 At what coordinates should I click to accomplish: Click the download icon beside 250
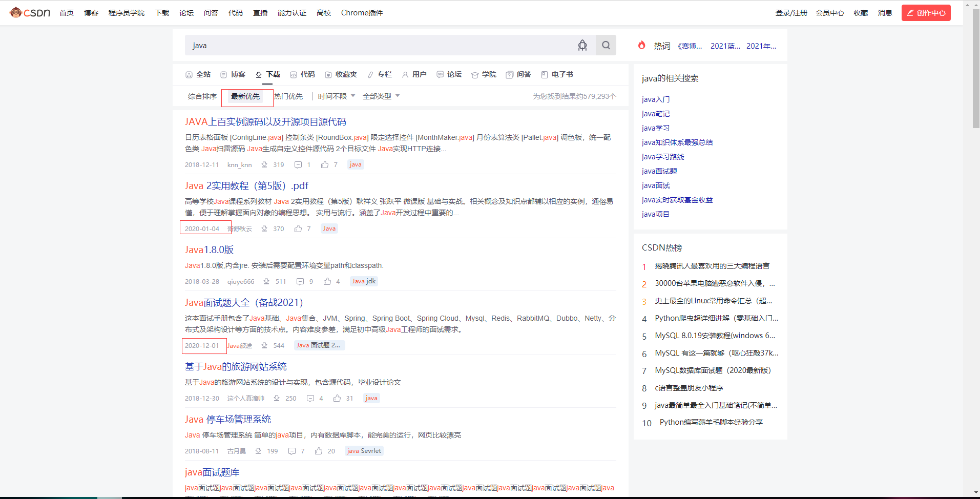coord(277,398)
